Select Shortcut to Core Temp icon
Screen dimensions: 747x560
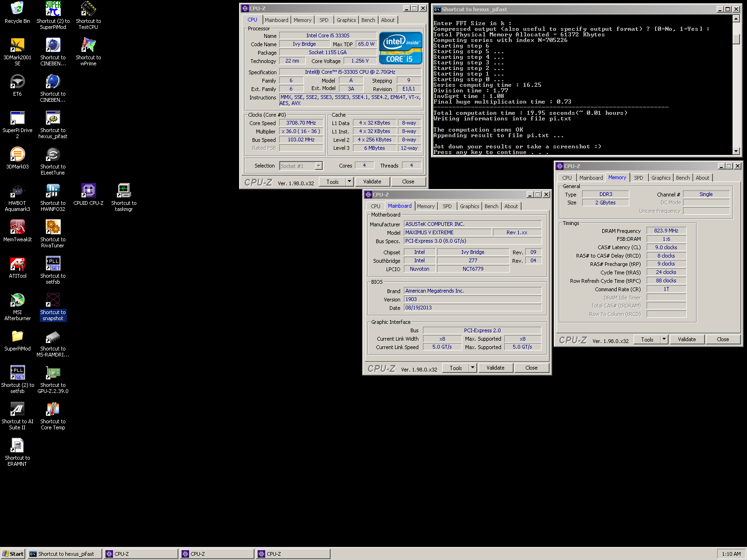pyautogui.click(x=53, y=415)
